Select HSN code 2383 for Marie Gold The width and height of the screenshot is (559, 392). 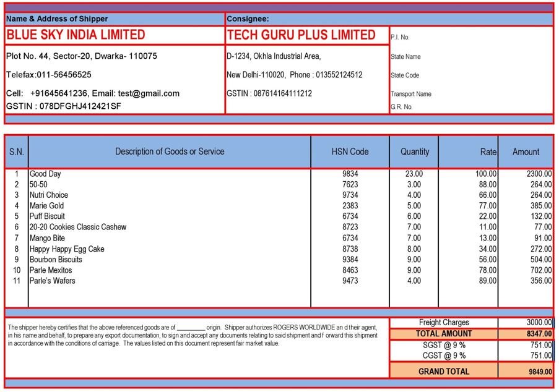coord(350,206)
